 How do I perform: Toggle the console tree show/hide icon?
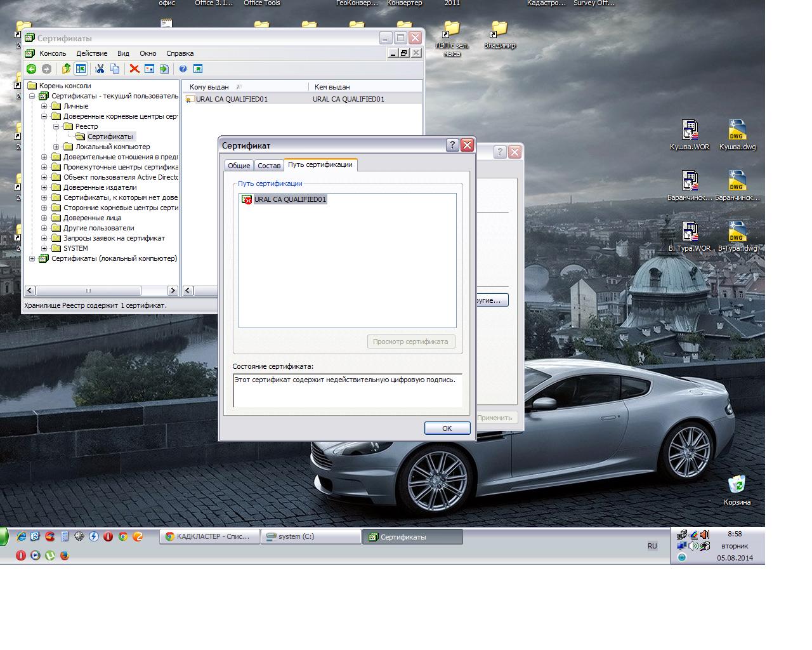pos(81,69)
